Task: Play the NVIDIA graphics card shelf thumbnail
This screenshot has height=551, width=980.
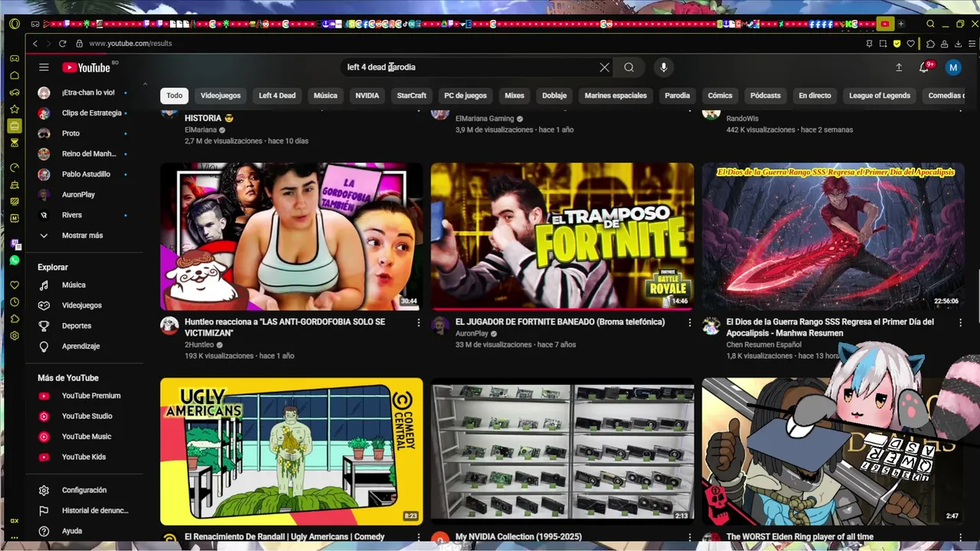Action: pos(562,451)
